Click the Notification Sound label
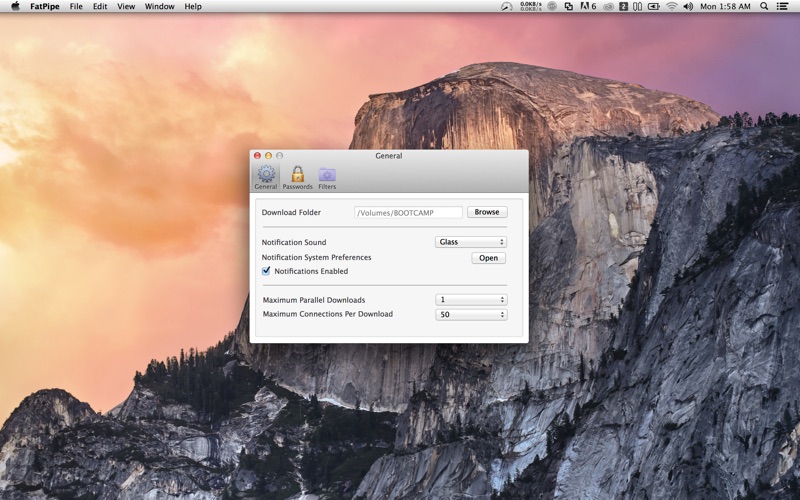The image size is (800, 500). 294,242
